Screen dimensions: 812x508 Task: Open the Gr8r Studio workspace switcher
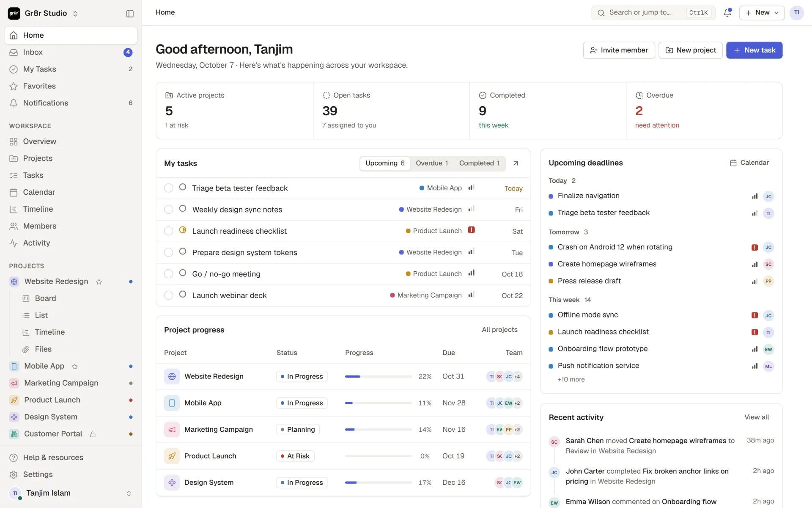(x=43, y=14)
